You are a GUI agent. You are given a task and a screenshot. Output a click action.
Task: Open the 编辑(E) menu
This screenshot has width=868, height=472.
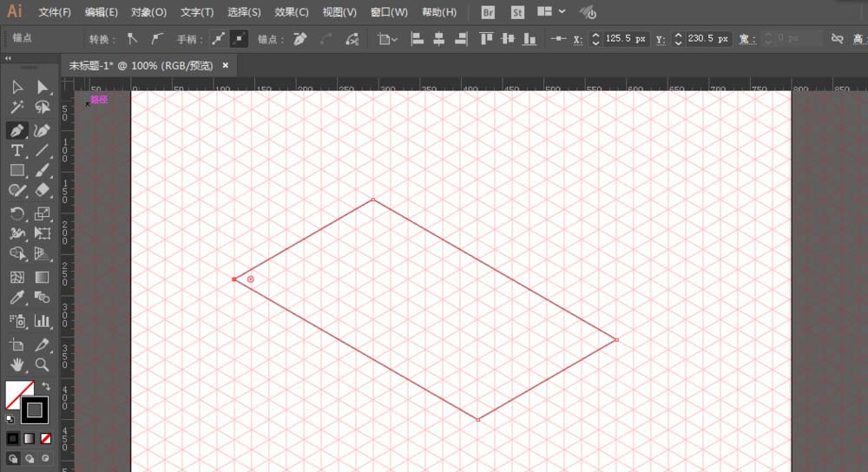102,11
